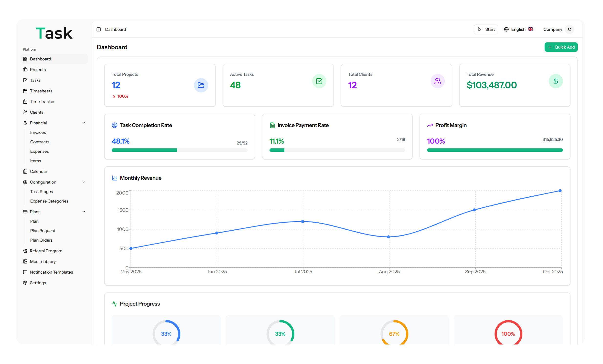Click the globe language icon
Screen dimensions: 603x364
[x=506, y=29]
